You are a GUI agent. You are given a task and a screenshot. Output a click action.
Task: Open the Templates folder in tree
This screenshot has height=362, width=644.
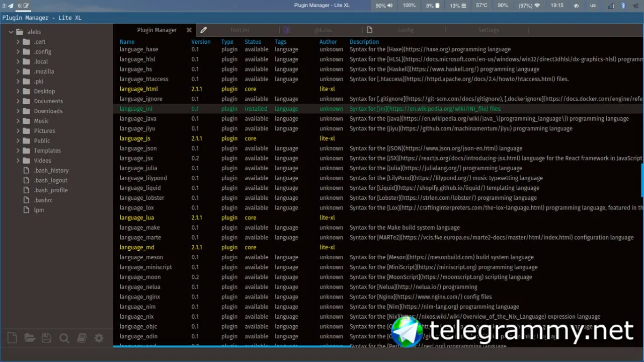point(47,151)
